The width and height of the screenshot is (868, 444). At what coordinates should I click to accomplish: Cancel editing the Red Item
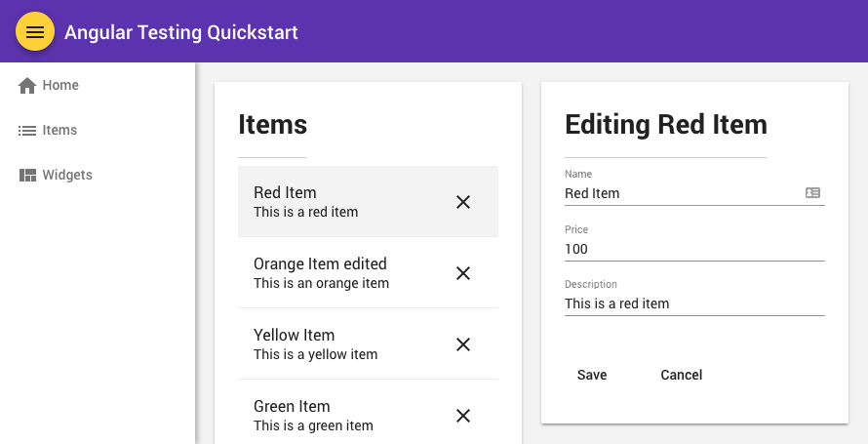(682, 375)
